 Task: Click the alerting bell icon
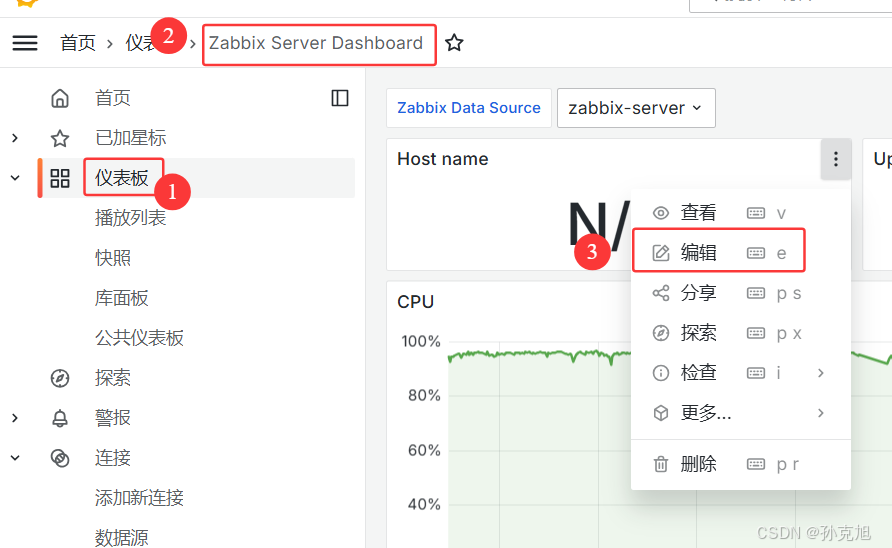pyautogui.click(x=60, y=418)
